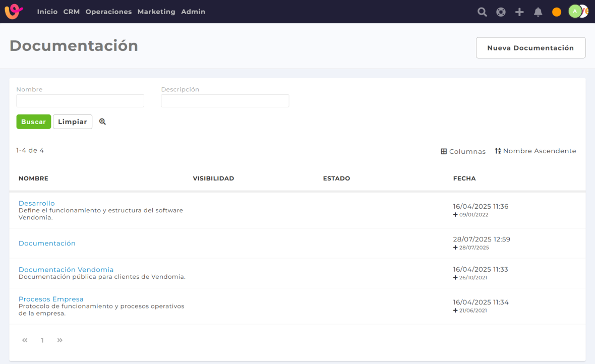Click into the Descripción filter field
The height and width of the screenshot is (364, 595).
coord(225,101)
